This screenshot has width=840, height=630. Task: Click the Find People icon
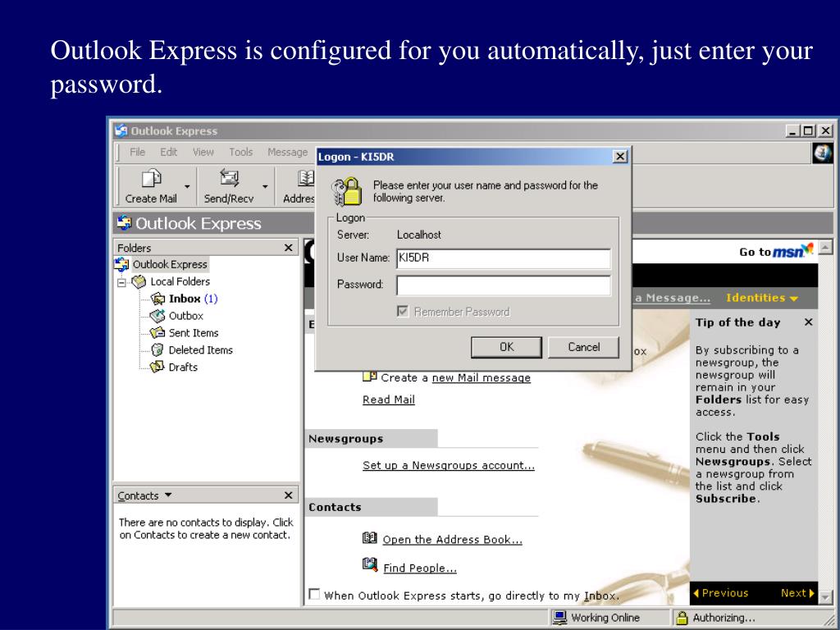pyautogui.click(x=370, y=564)
